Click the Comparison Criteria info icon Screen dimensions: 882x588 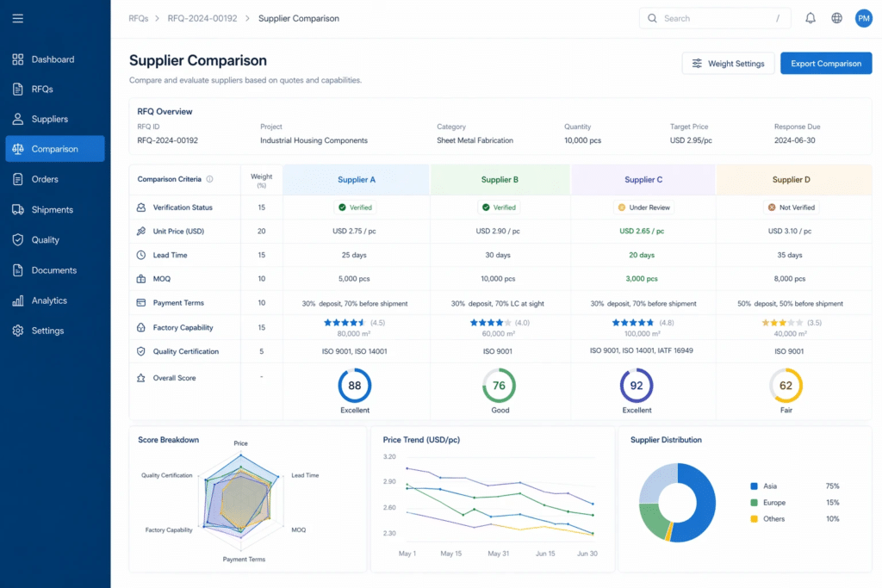(x=210, y=179)
